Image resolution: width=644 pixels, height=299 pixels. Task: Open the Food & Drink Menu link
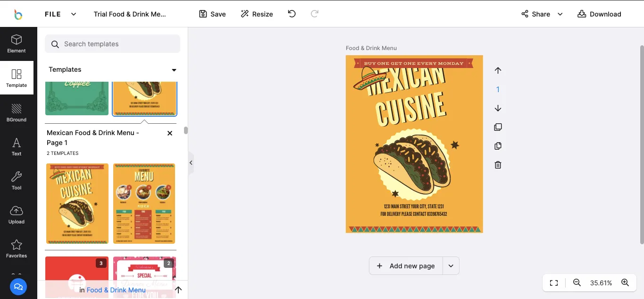[116, 290]
